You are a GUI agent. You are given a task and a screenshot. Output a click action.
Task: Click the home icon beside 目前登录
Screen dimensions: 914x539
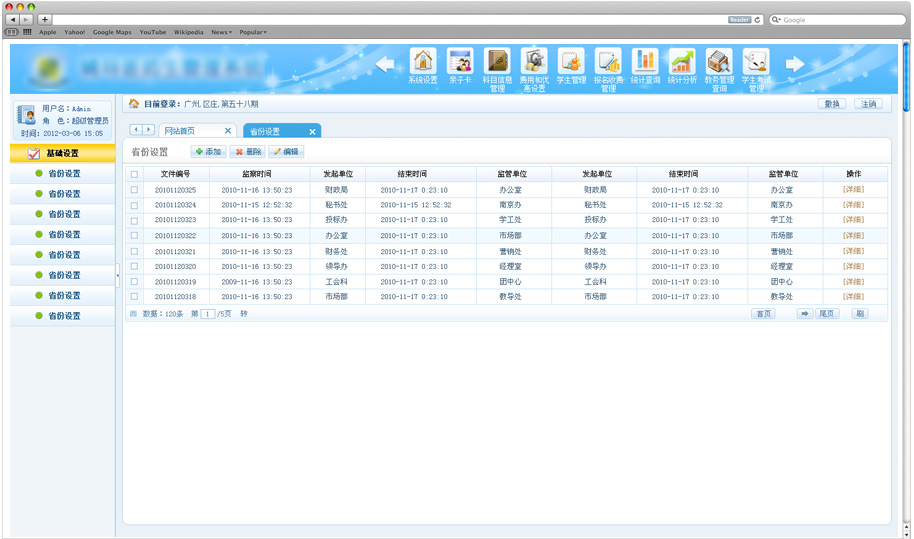[x=134, y=104]
